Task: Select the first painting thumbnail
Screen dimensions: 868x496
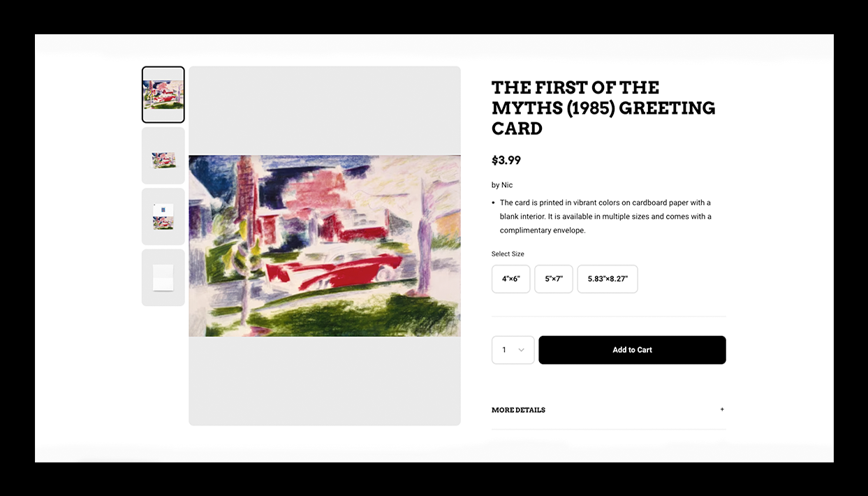Action: point(163,95)
